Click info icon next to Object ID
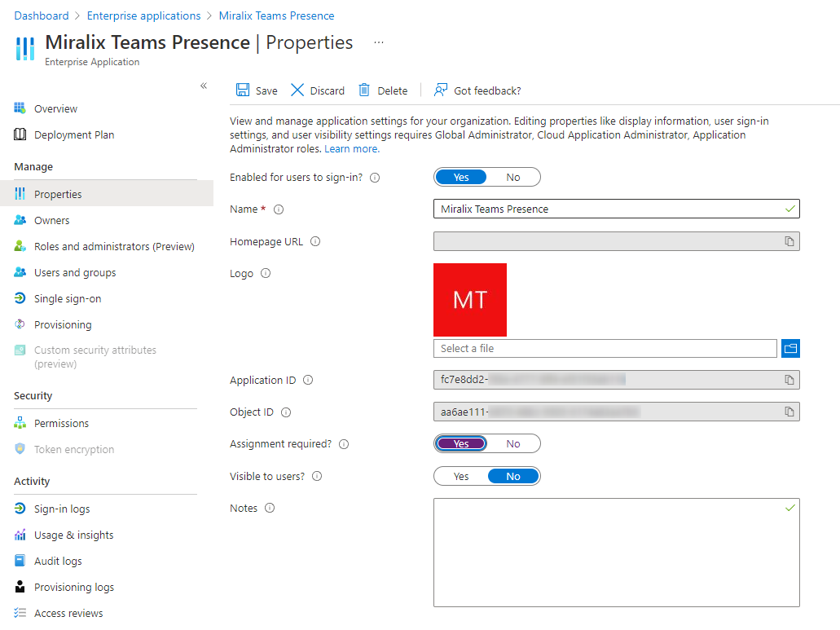The width and height of the screenshot is (840, 630). point(286,412)
